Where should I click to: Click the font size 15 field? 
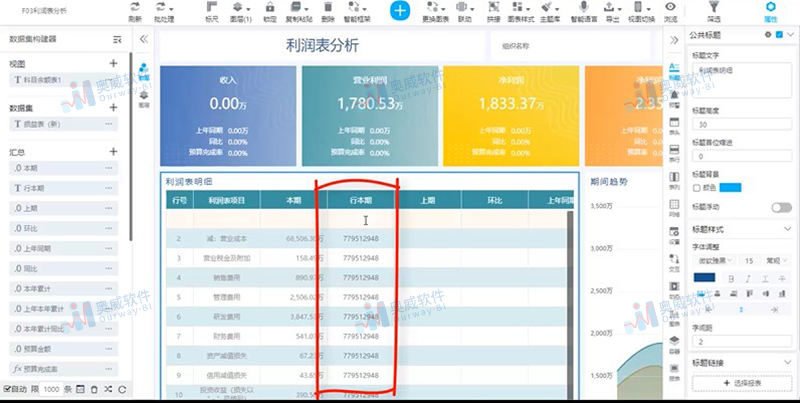(x=749, y=261)
